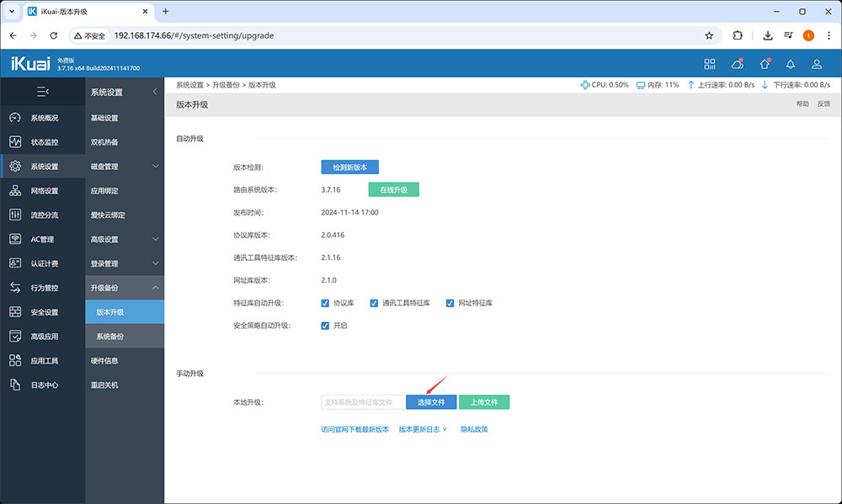The image size is (842, 504).
Task: Click the cloud icon in header
Action: pyautogui.click(x=738, y=64)
